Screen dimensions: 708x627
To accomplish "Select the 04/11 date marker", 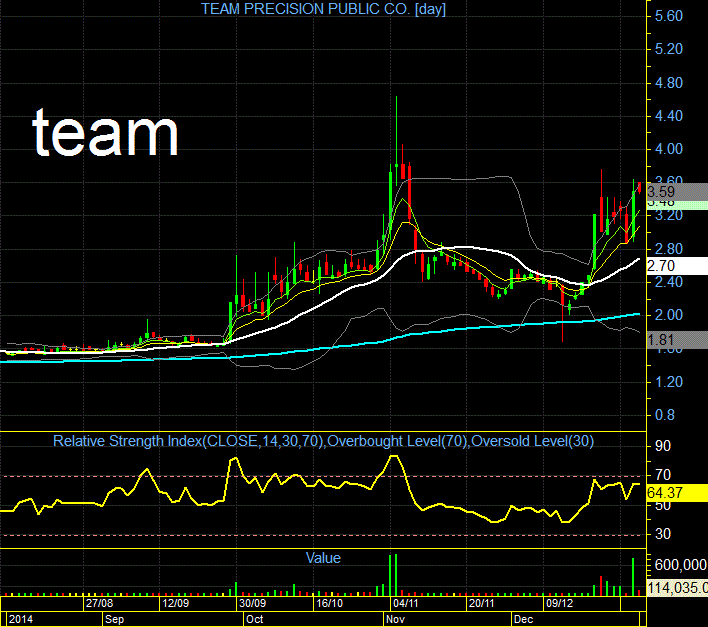I will tap(405, 603).
